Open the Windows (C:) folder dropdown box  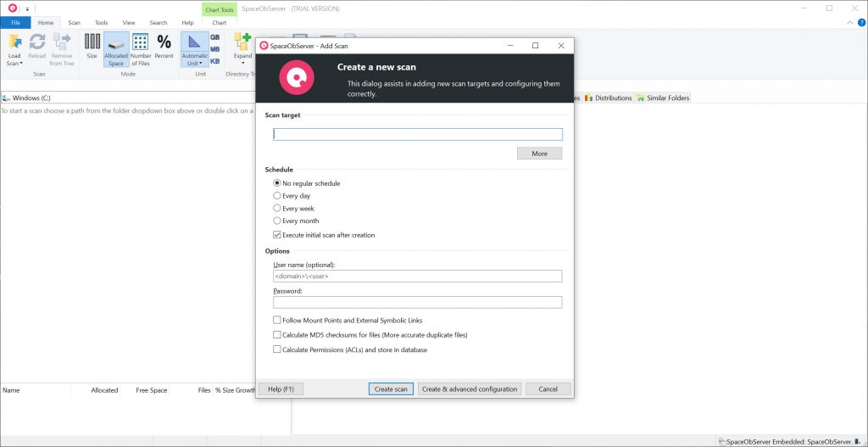[x=127, y=98]
